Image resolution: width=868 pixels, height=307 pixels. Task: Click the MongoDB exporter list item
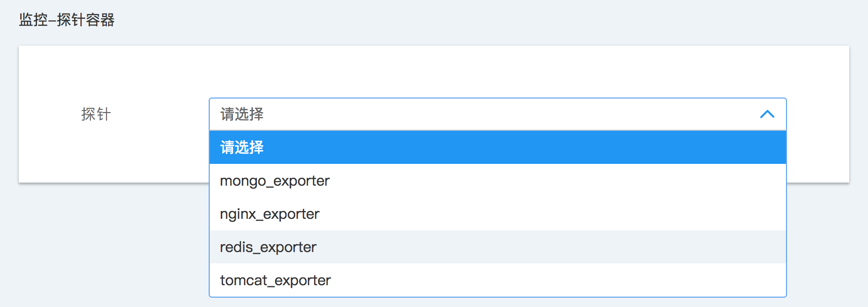pos(275,181)
